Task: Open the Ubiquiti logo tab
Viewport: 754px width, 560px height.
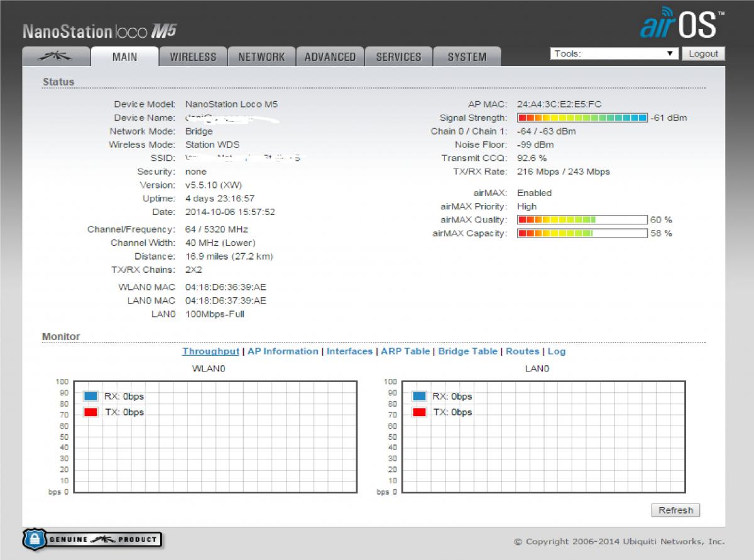Action: tap(55, 57)
